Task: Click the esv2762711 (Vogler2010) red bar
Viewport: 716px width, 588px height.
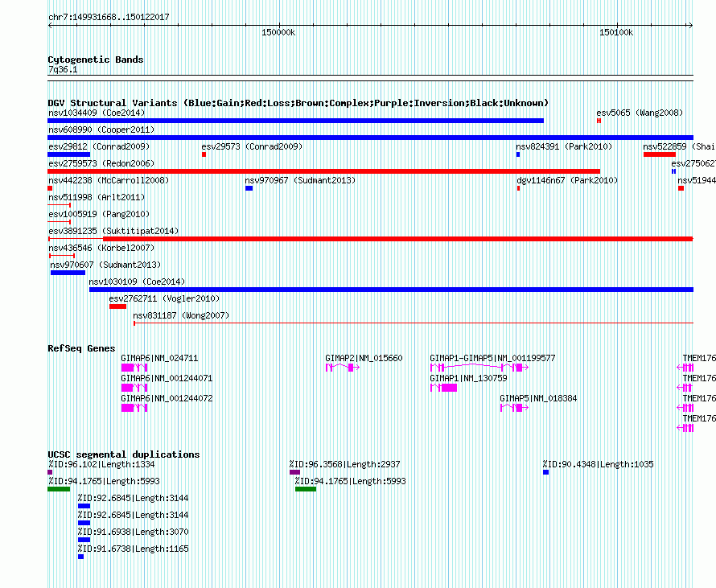Action: [x=117, y=306]
